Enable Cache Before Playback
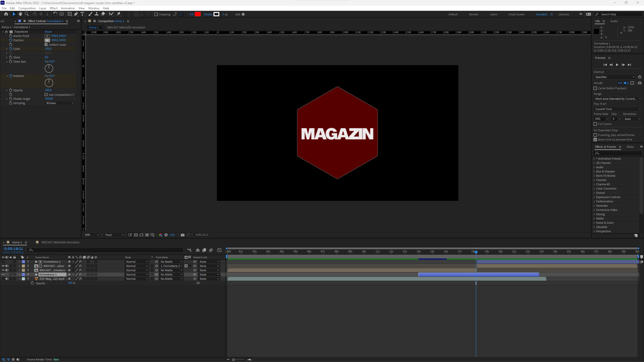Image resolution: width=644 pixels, height=362 pixels. click(x=595, y=88)
